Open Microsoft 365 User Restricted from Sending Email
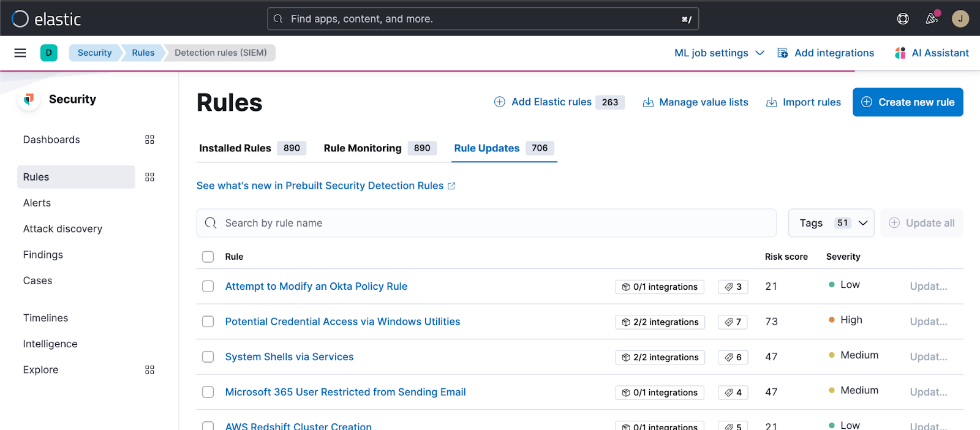This screenshot has height=430, width=980. 345,392
